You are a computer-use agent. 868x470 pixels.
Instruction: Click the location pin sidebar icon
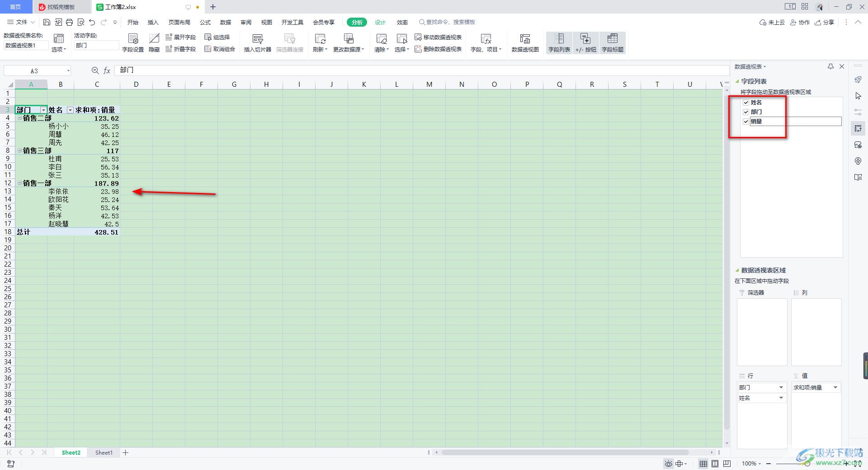coord(858,161)
